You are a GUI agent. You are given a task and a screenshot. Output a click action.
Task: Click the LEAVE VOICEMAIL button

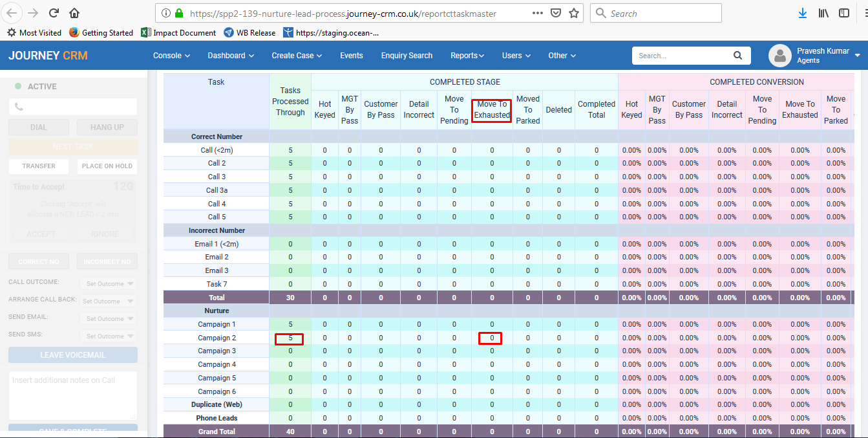coord(73,355)
